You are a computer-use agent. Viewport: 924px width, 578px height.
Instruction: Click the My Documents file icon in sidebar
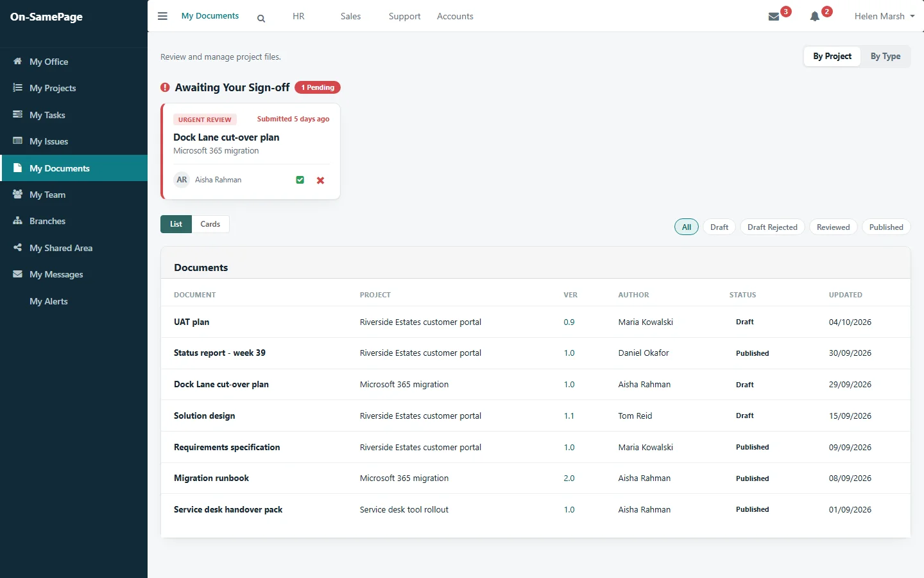(x=17, y=168)
